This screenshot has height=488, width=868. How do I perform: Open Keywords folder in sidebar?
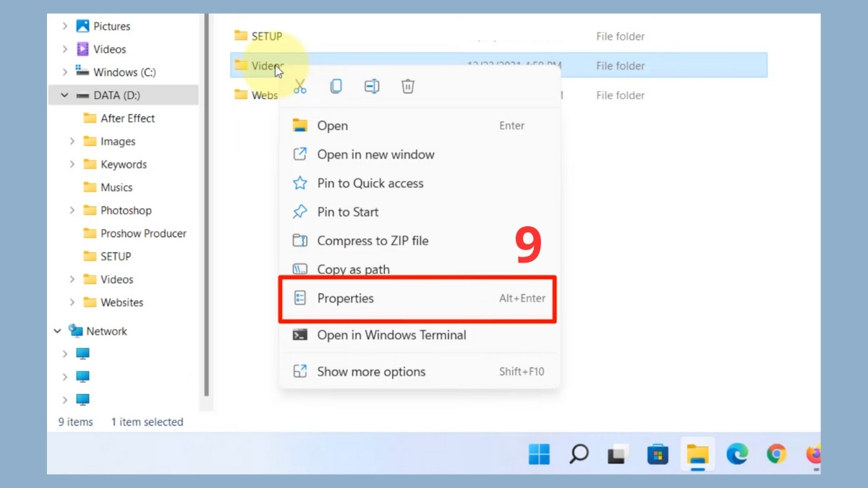click(124, 165)
